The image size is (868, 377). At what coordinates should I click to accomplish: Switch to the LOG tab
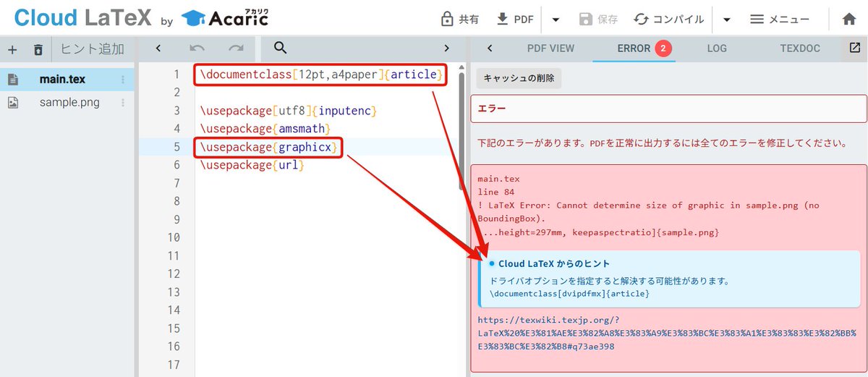pos(717,48)
